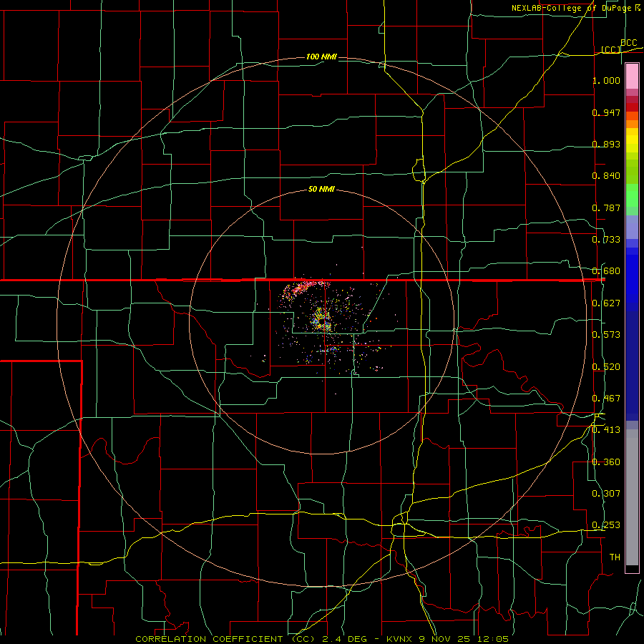The height and width of the screenshot is (644, 644).
Task: Click the 0.307 scale value
Action: (x=606, y=494)
